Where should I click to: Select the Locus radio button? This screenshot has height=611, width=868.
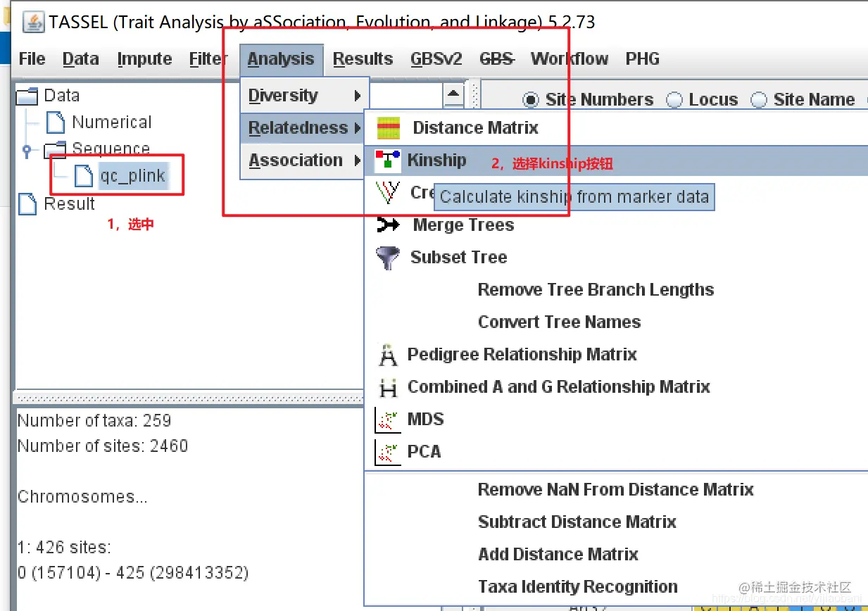point(674,100)
